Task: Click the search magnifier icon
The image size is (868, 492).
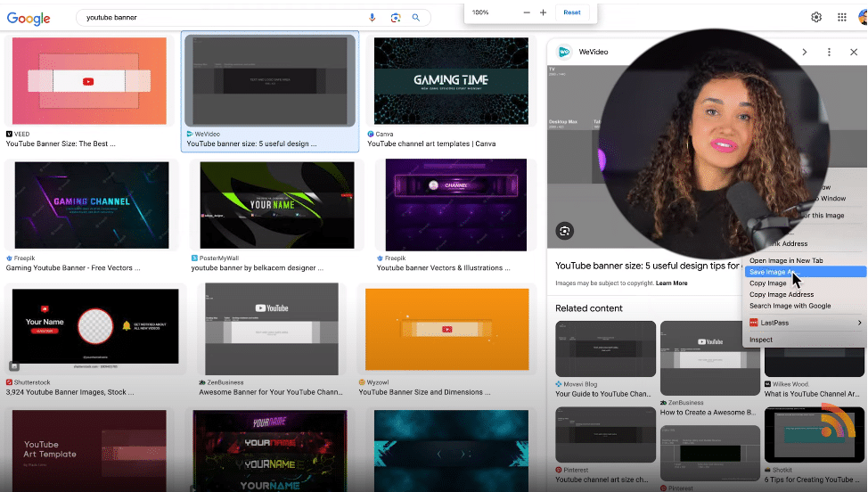Action: pos(416,18)
